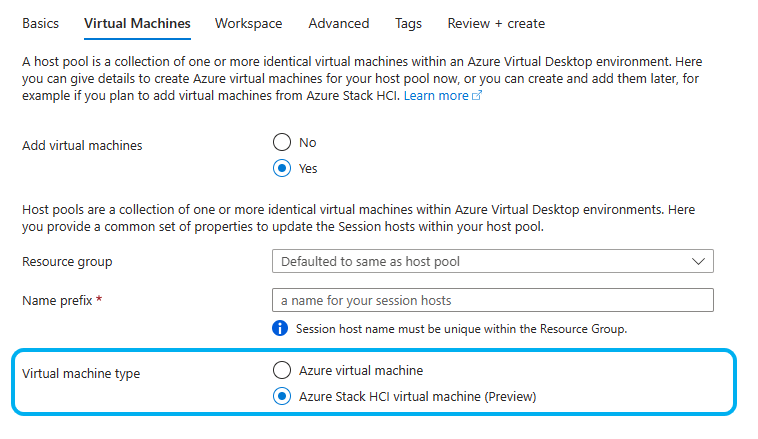Focus the Name prefix text field

pyautogui.click(x=492, y=300)
